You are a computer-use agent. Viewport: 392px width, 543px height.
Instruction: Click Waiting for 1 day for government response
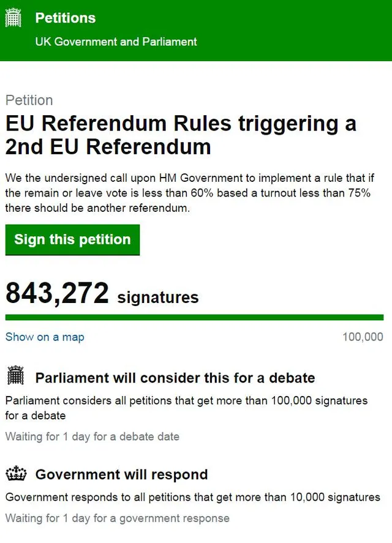coord(118,518)
